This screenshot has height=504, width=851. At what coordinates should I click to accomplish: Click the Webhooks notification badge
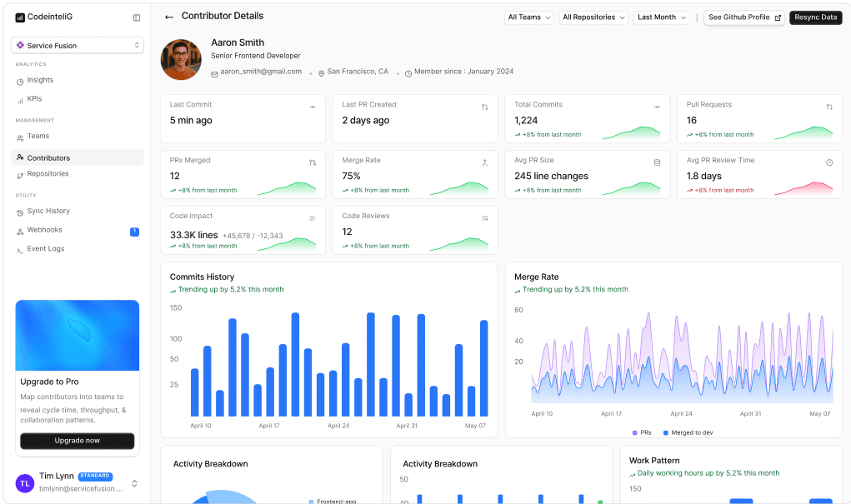point(134,232)
